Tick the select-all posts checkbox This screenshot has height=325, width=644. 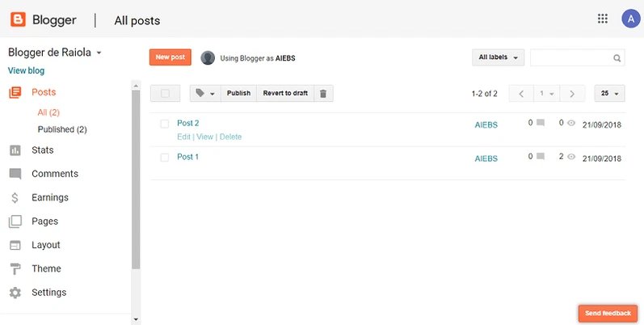tap(165, 94)
